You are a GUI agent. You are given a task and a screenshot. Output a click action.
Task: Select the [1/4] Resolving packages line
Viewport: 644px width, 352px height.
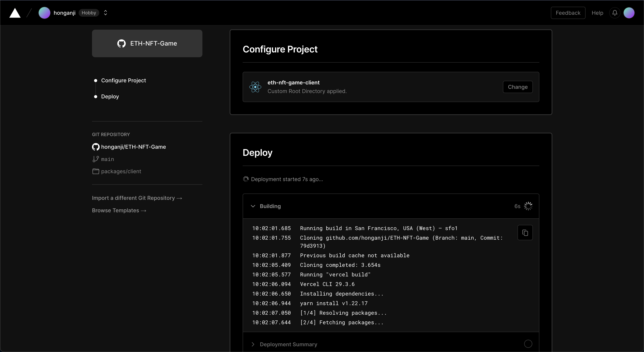(x=343, y=313)
